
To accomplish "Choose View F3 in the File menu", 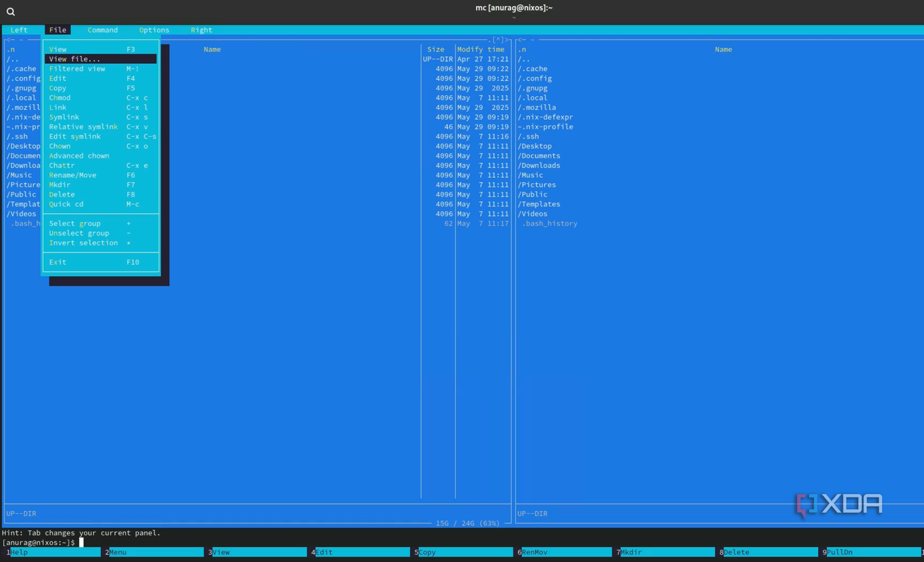I will 101,49.
